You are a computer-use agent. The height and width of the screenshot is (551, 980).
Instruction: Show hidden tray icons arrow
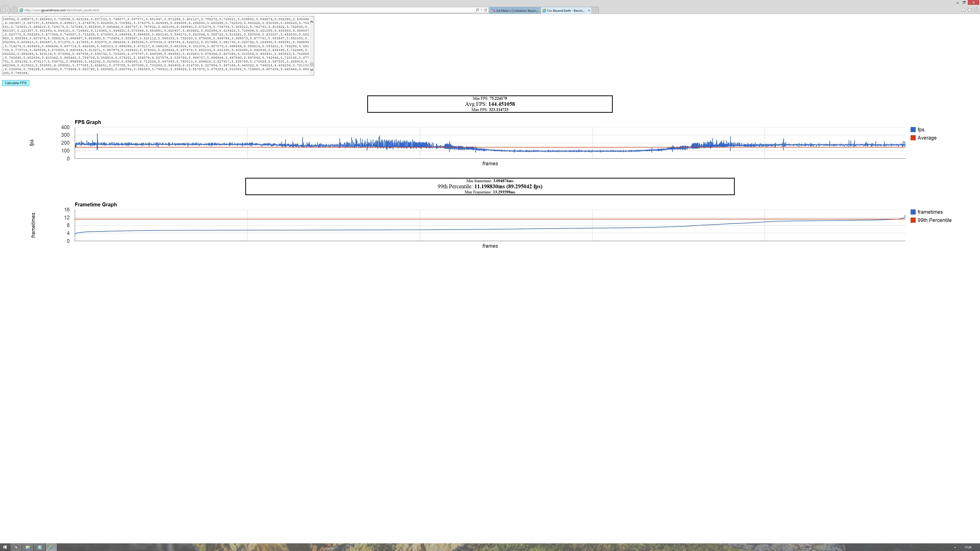click(x=955, y=548)
